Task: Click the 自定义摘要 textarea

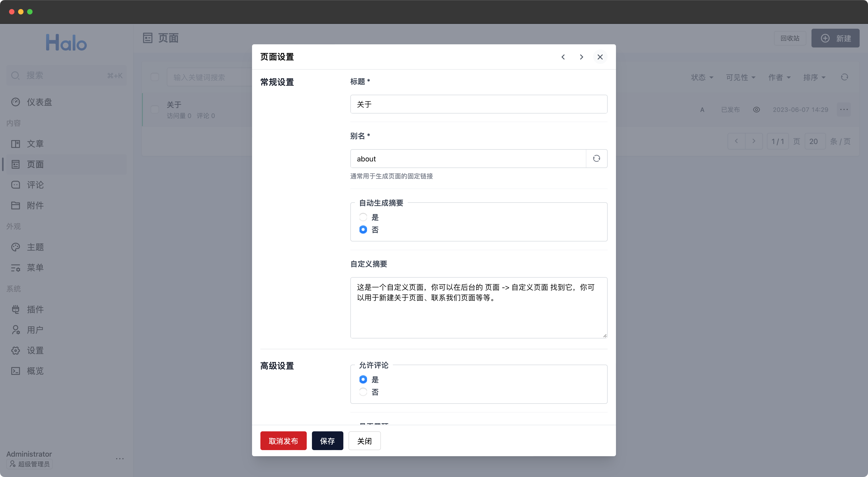Action: pyautogui.click(x=479, y=308)
